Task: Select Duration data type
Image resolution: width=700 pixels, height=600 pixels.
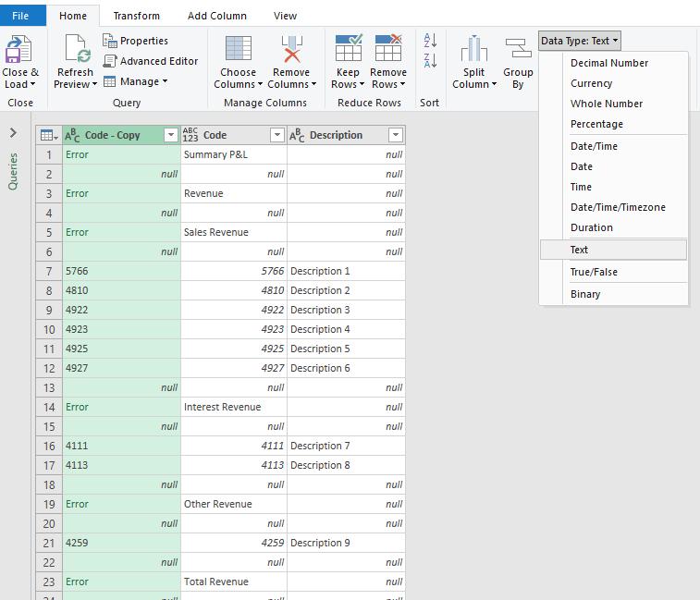Action: click(613, 227)
